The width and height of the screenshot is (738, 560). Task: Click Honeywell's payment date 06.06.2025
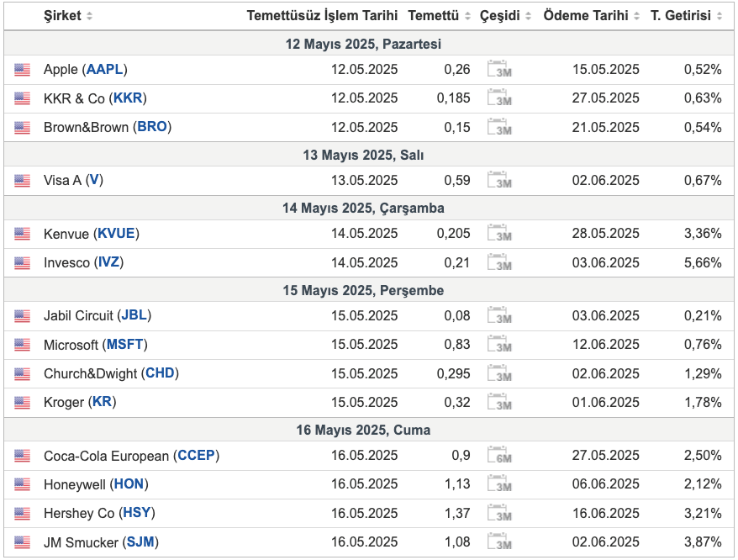[606, 484]
